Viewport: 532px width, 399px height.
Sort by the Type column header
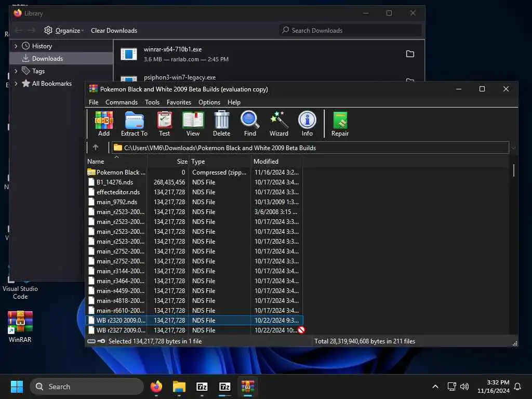220,161
